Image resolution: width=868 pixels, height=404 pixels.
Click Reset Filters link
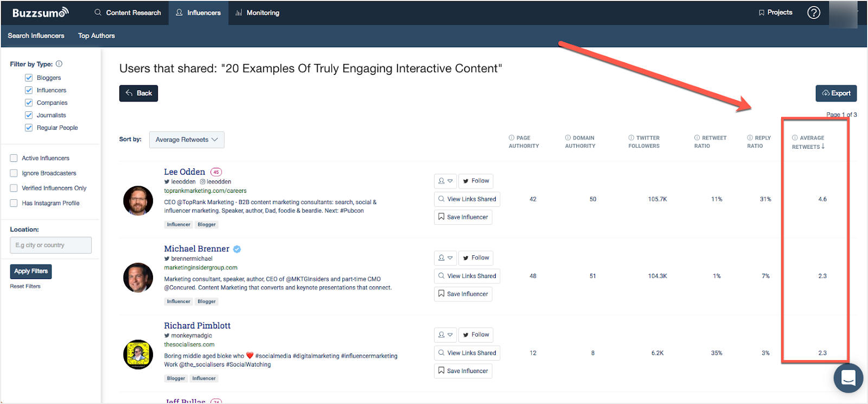(x=25, y=286)
